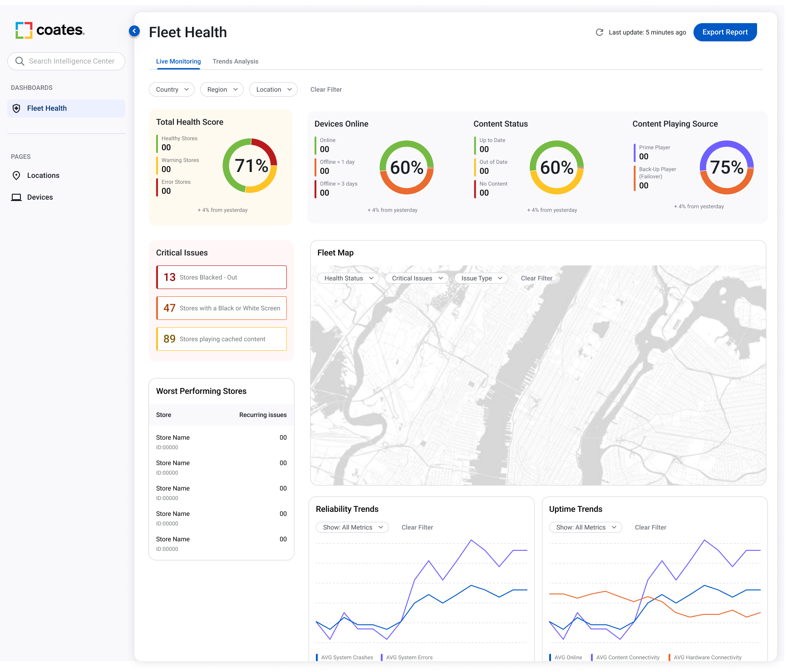Viewport: 787px width, 672px height.
Task: Click the search magnifier icon
Action: click(20, 61)
